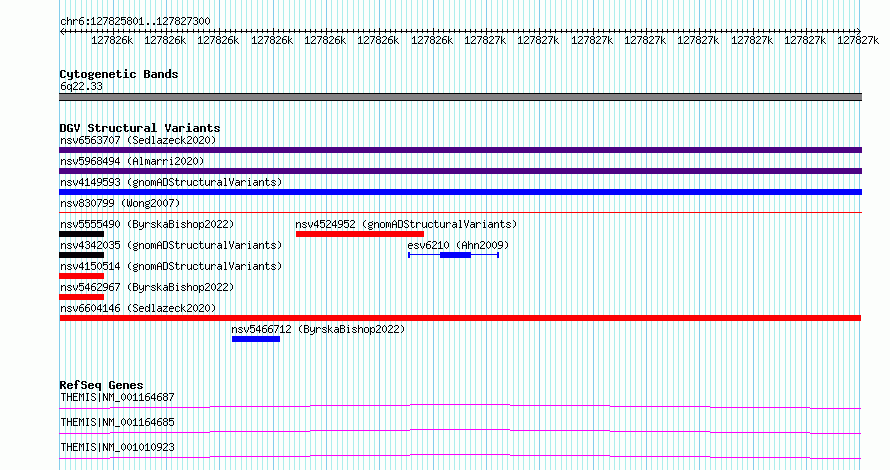Viewport: 890px width, 470px height.
Task: Click the black bar under nsv5555490
Action: [x=82, y=234]
